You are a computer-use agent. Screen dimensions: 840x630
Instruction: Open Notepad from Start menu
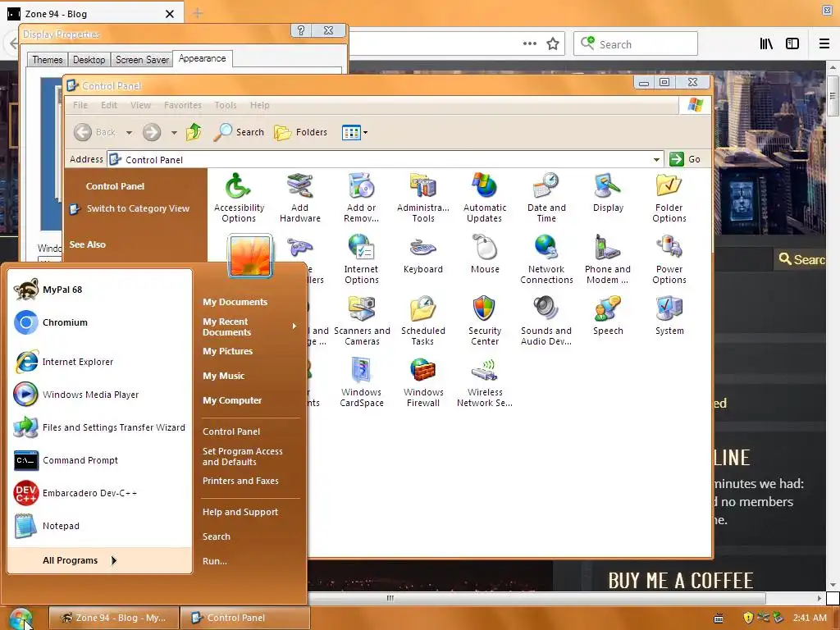[99, 526]
